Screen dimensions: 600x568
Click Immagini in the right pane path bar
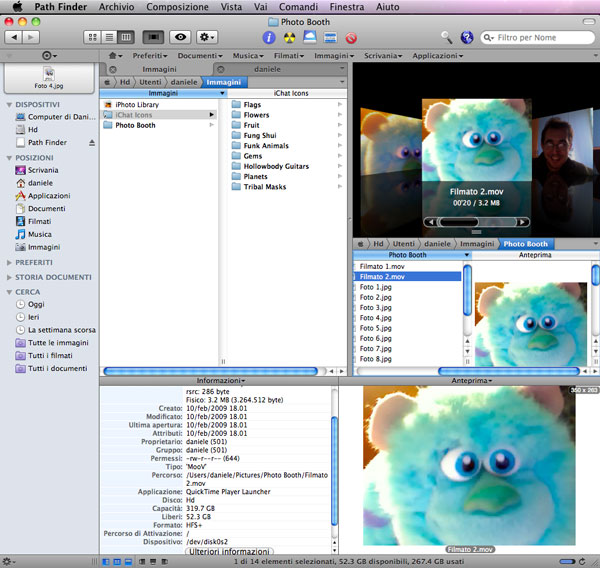[x=477, y=244]
